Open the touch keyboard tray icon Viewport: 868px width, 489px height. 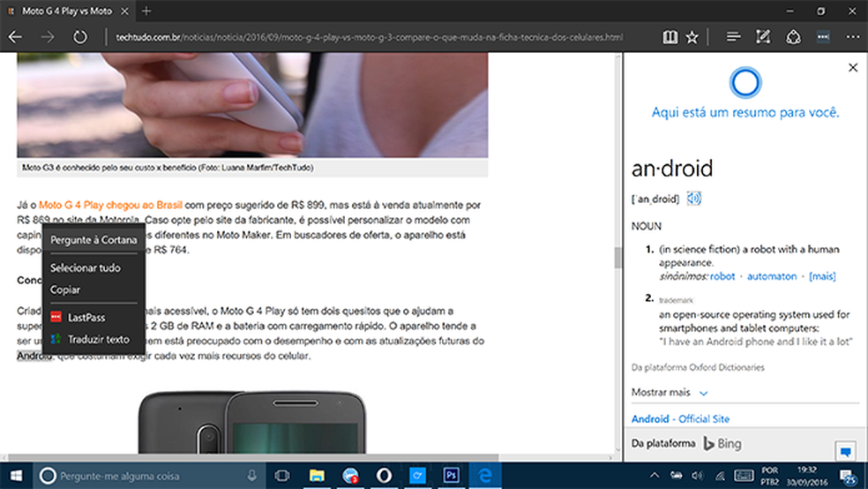(x=744, y=475)
